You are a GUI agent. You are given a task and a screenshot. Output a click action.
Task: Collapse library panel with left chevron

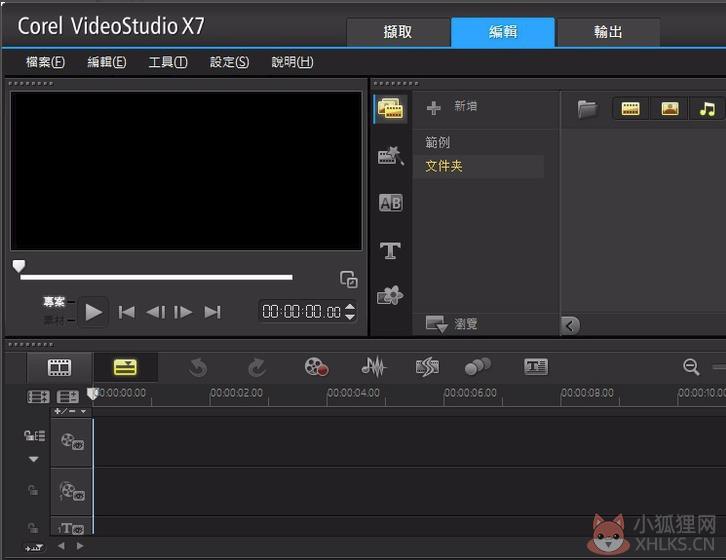[570, 326]
